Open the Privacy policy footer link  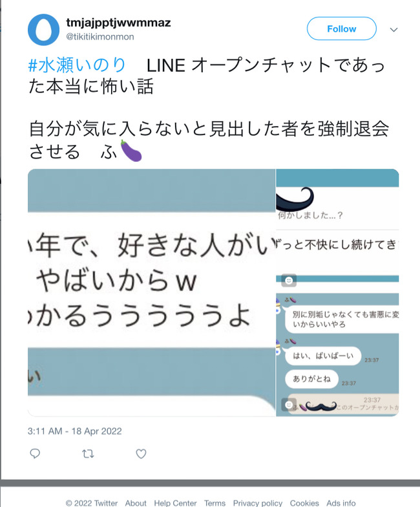[x=257, y=503]
